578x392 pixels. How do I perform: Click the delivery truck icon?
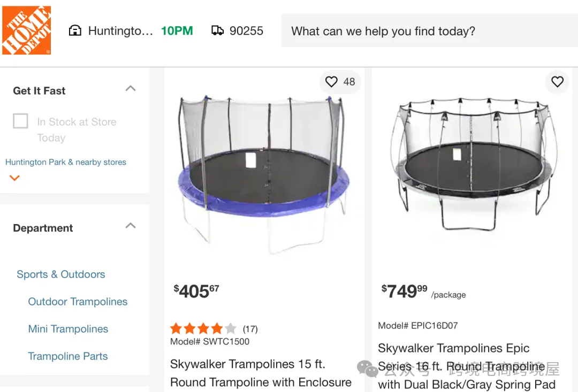(x=217, y=30)
